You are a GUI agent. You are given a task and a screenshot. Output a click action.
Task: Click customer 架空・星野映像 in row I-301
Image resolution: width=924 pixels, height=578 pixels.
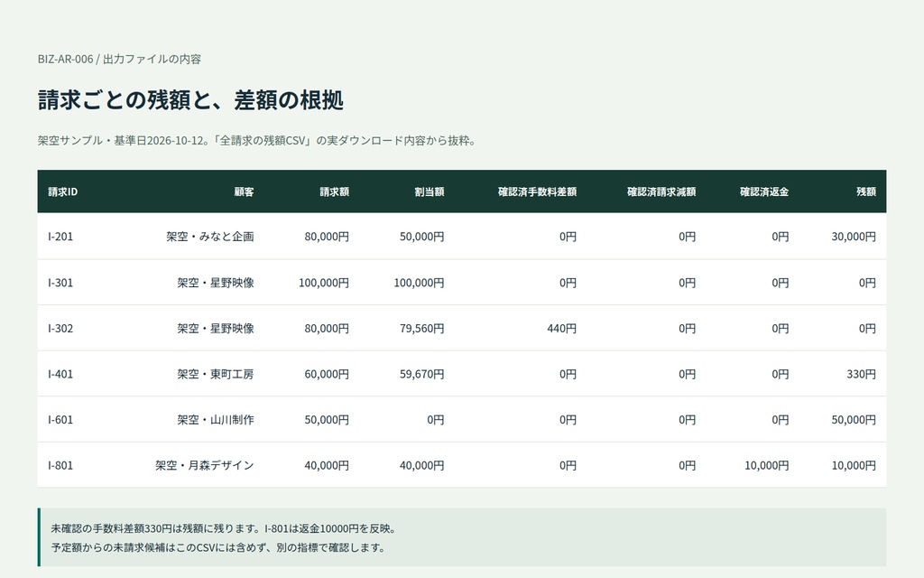[216, 283]
